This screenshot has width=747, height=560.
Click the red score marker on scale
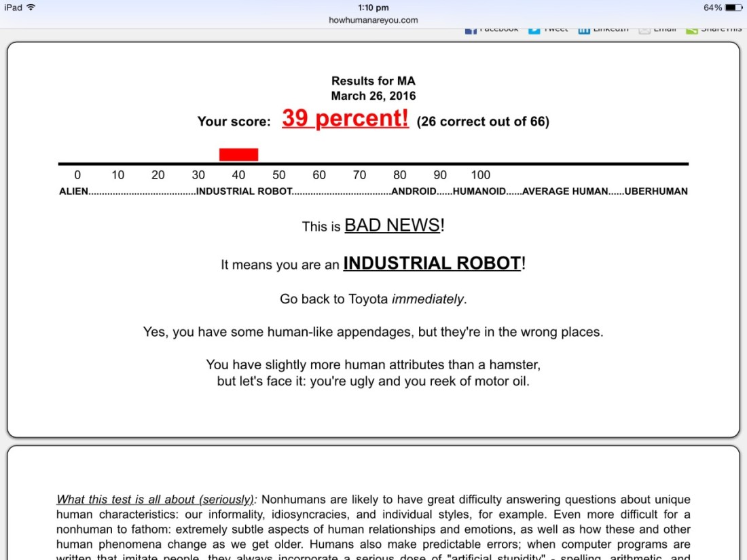[x=238, y=155]
